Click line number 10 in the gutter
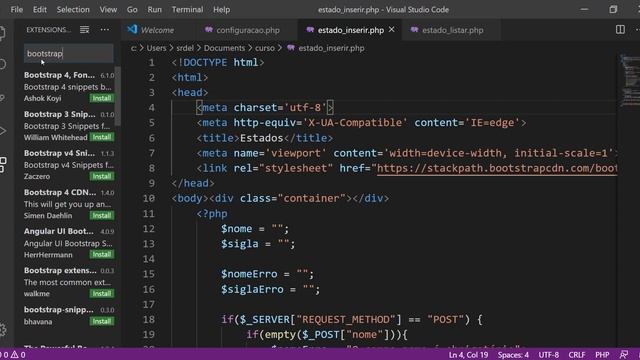The image size is (640, 360). tap(149, 198)
